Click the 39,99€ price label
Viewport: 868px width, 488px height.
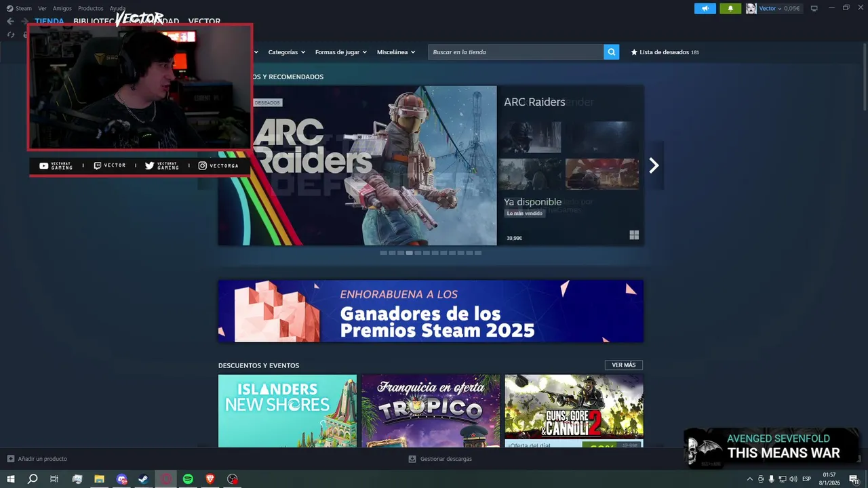(515, 239)
